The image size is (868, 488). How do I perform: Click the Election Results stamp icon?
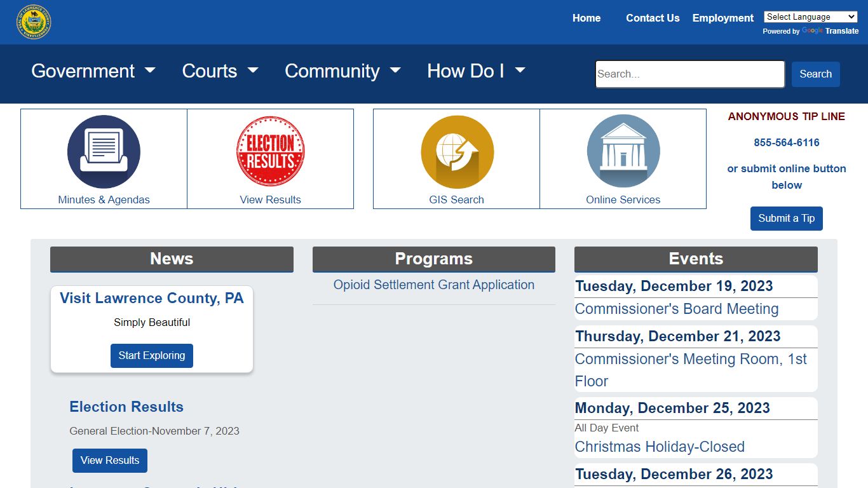pyautogui.click(x=271, y=152)
